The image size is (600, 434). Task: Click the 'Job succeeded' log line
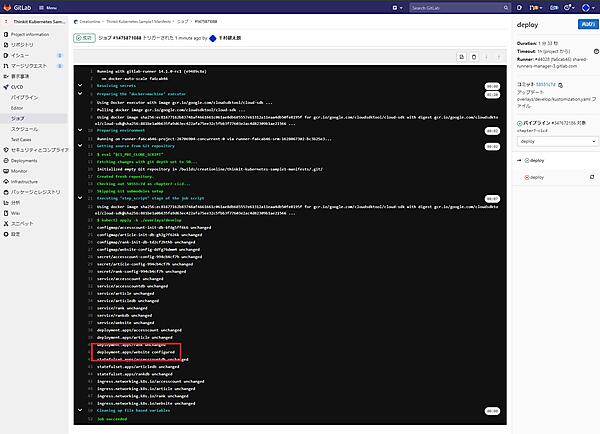pos(112,419)
